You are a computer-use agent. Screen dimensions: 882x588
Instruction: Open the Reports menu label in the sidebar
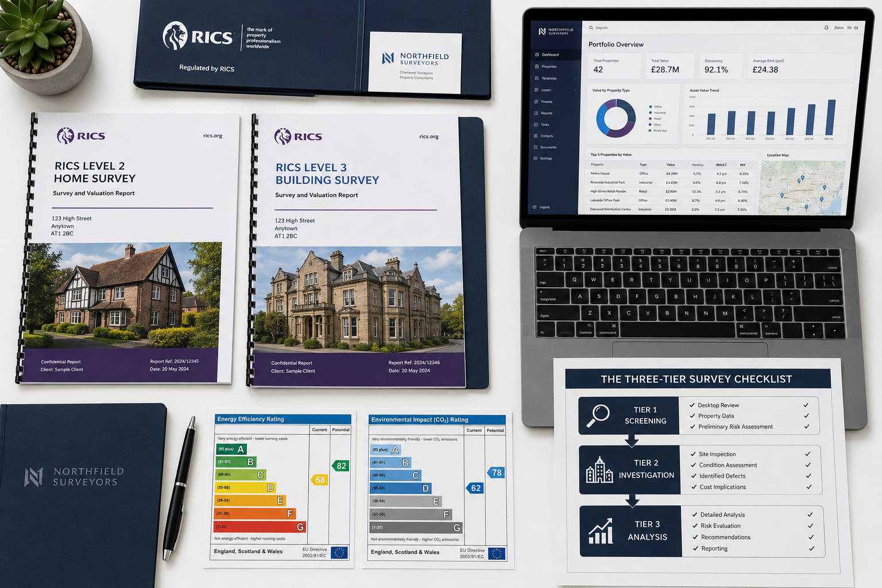point(547,113)
